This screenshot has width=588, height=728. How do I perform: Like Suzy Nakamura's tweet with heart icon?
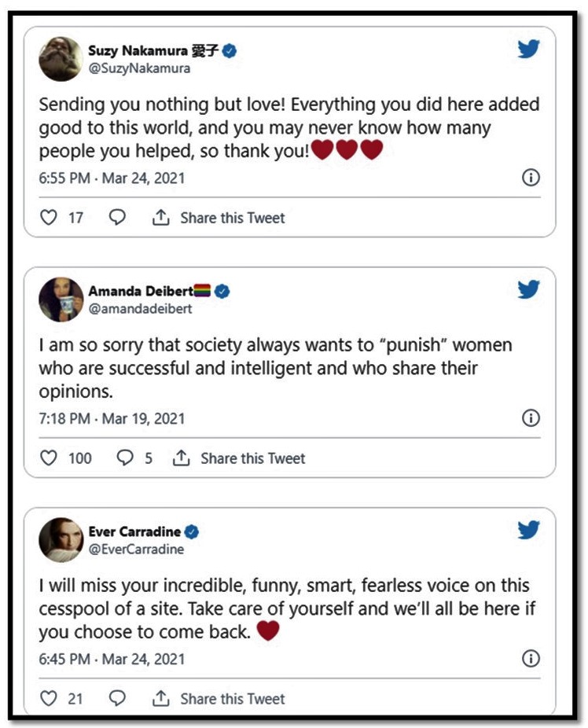coord(49,218)
